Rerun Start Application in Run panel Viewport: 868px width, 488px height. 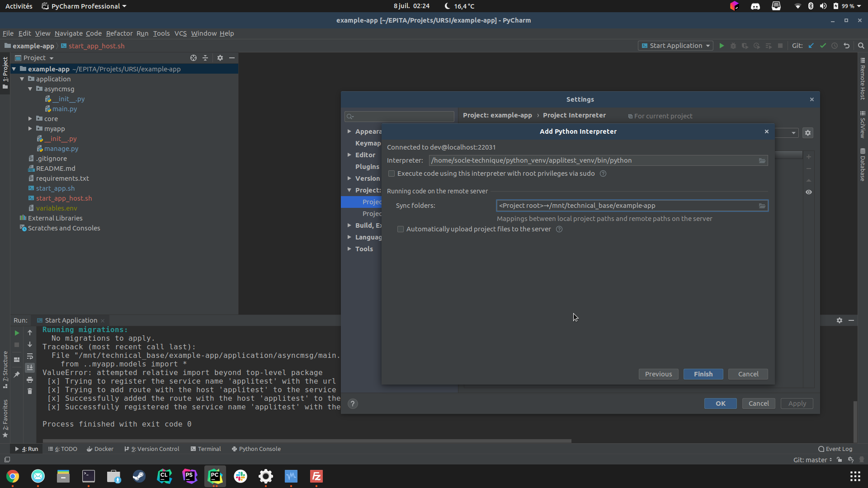17,333
